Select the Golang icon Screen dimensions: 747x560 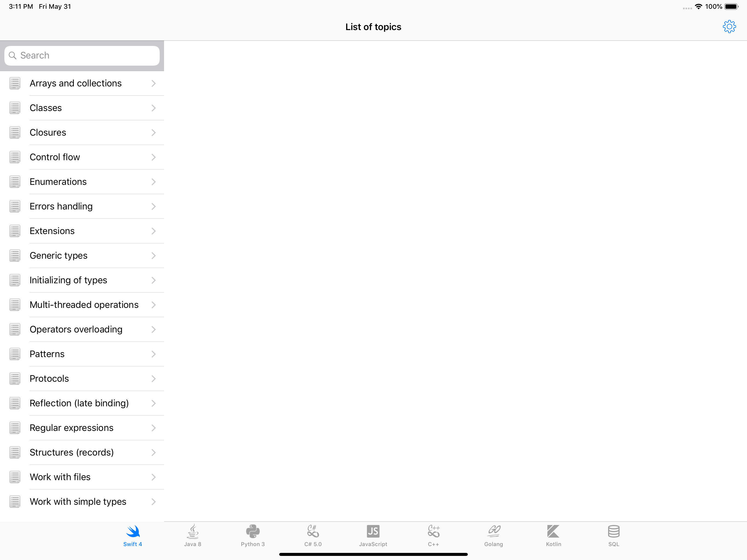coord(493,531)
